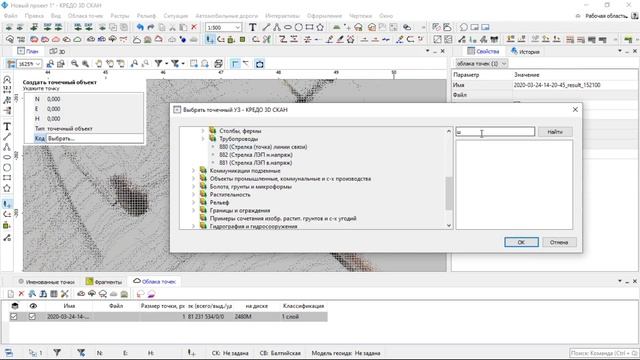Viewport: 640px width, 360px height.
Task: Click the scissors cut icon in top toolbar
Action: point(173,27)
